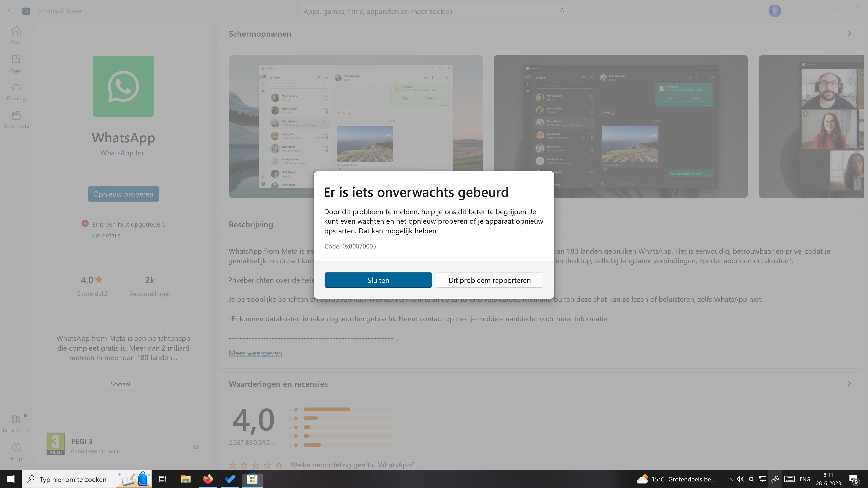Open the PEGI 3 rating link
The image size is (868, 488).
pos(82,441)
